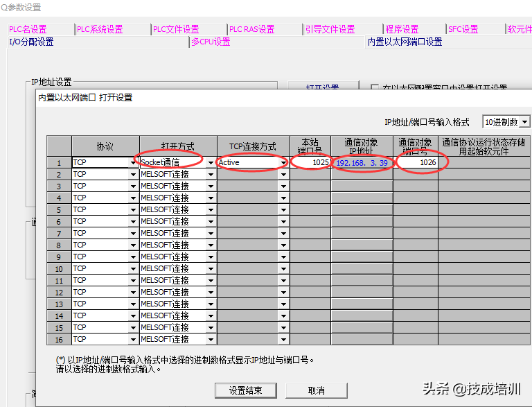The width and height of the screenshot is (532, 407).
Task: Open the SFC设置 tab
Action: click(x=463, y=29)
